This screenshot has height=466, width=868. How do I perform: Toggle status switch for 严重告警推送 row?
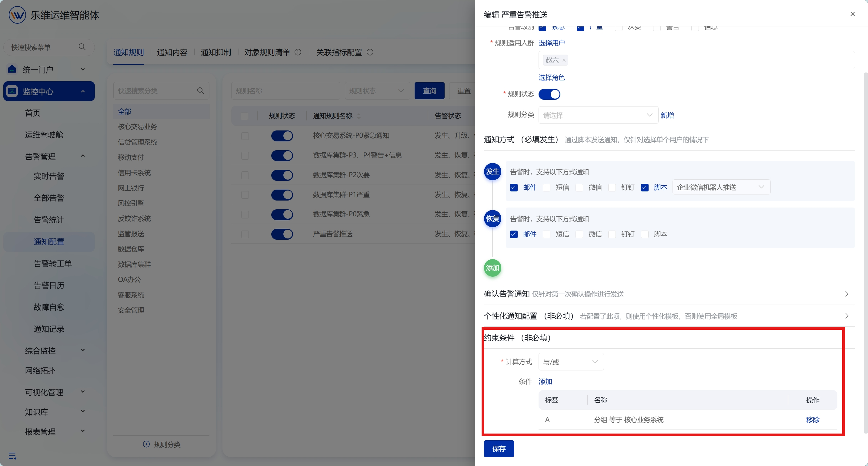282,234
